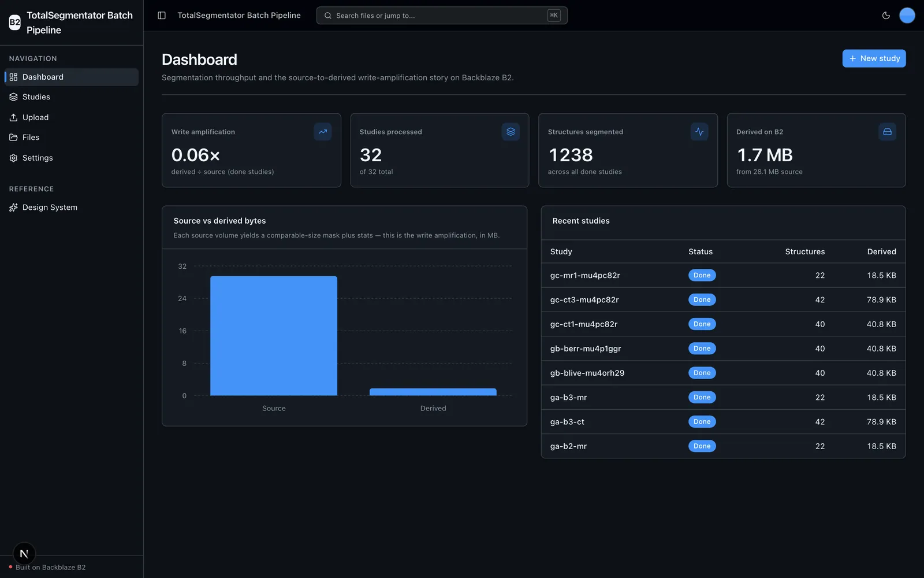Click the Design System sparkle icon
924x578 pixels.
point(13,208)
